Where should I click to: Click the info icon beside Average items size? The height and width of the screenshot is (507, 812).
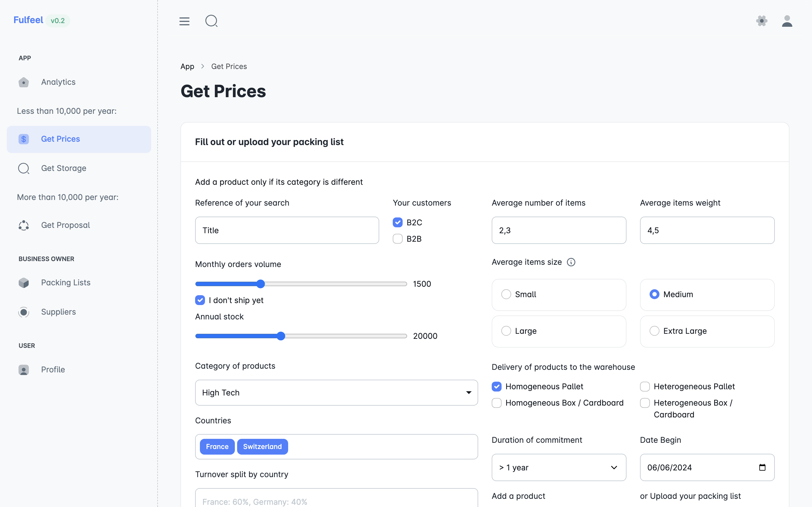pos(571,262)
